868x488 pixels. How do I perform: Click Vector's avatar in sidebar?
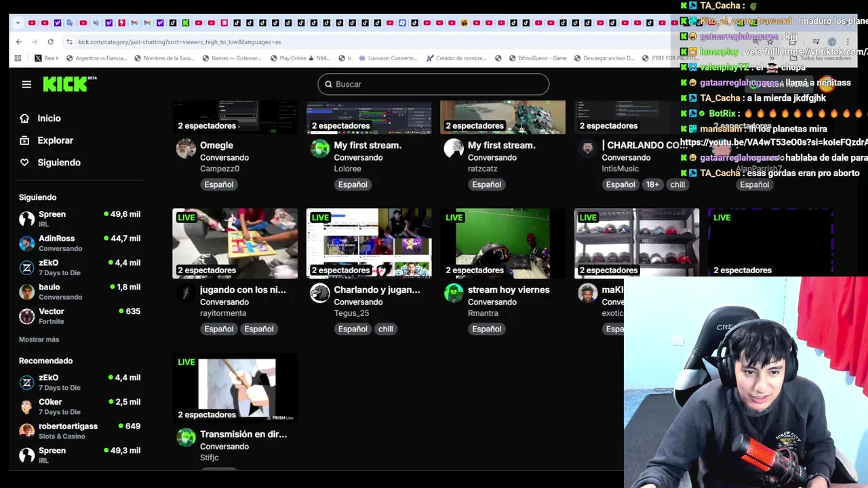coord(26,317)
